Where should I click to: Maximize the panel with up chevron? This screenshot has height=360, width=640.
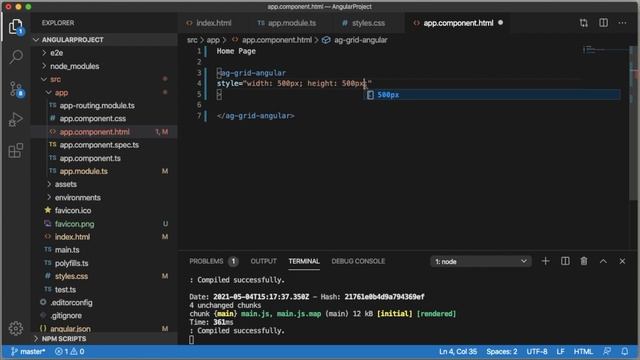(603, 261)
